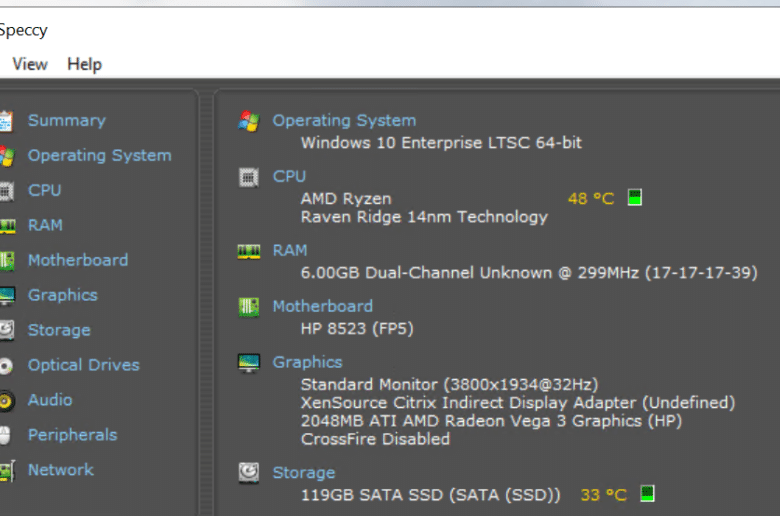
Task: Click the 48 °C CPU temperature reading
Action: [x=591, y=199]
